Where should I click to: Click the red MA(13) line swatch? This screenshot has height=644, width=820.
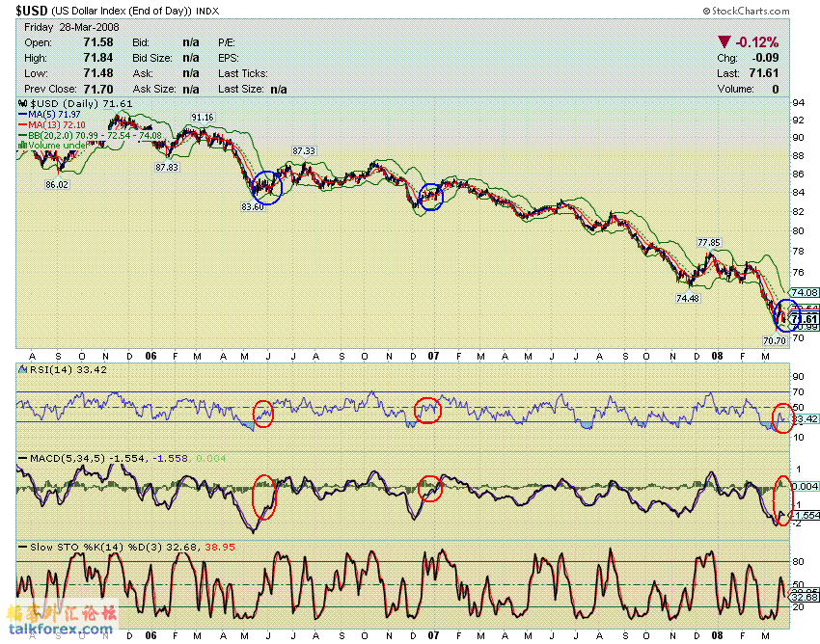point(22,124)
